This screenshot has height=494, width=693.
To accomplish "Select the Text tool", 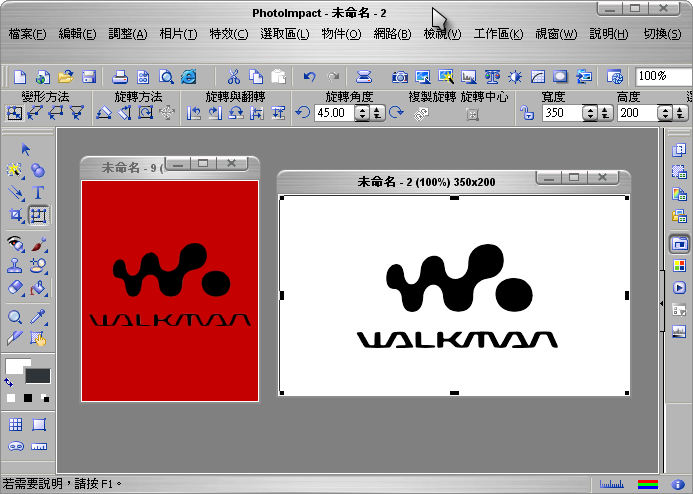I will pos(38,193).
